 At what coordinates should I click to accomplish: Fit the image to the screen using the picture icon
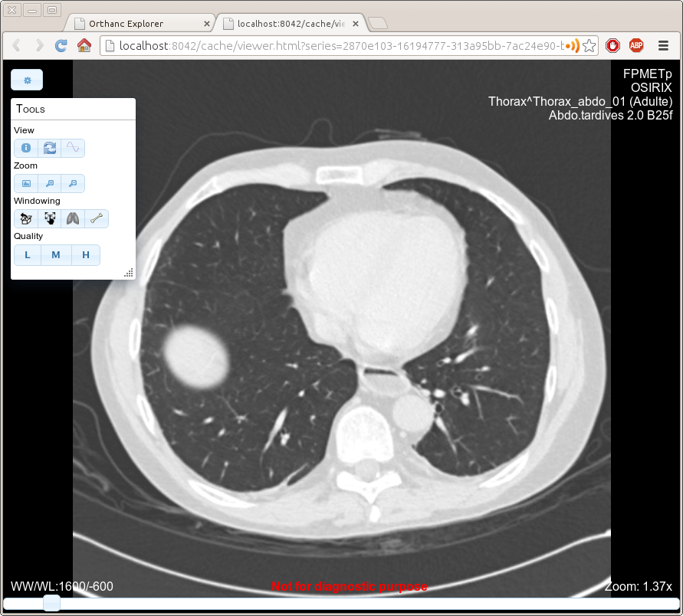point(26,183)
